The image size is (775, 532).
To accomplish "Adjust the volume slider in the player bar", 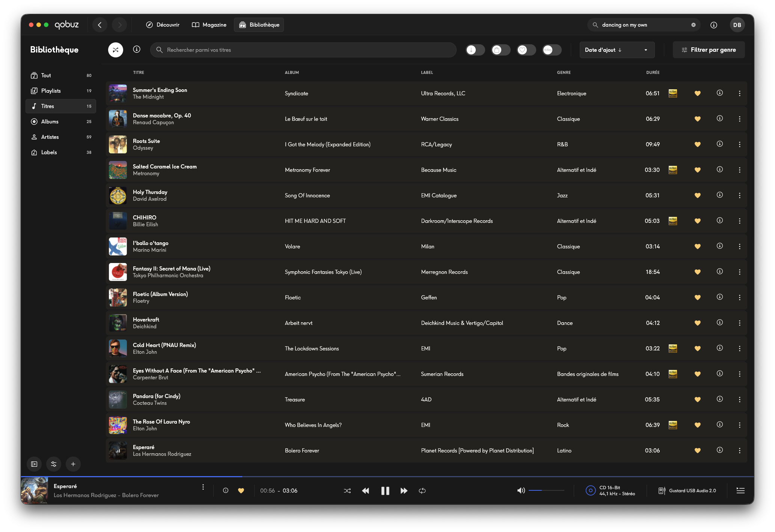I will point(546,490).
